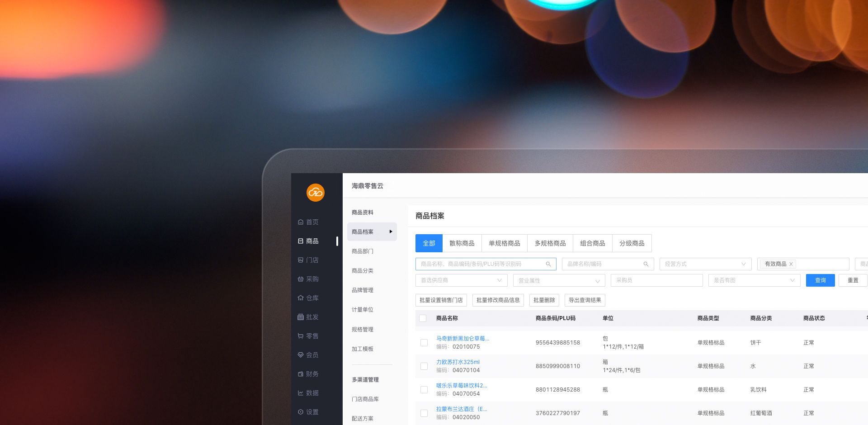This screenshot has height=425, width=868.
Task: Open the 首页 home sidebar item
Action: pos(308,222)
